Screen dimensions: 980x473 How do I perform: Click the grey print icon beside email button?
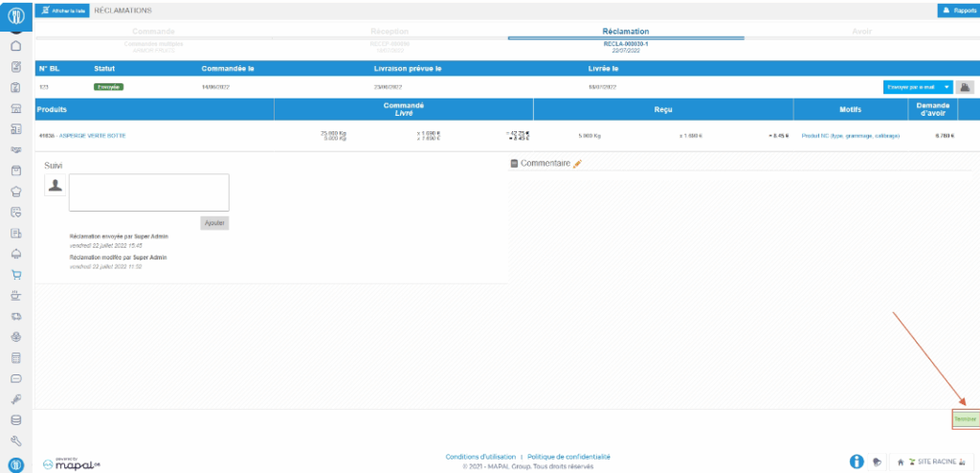(x=966, y=87)
